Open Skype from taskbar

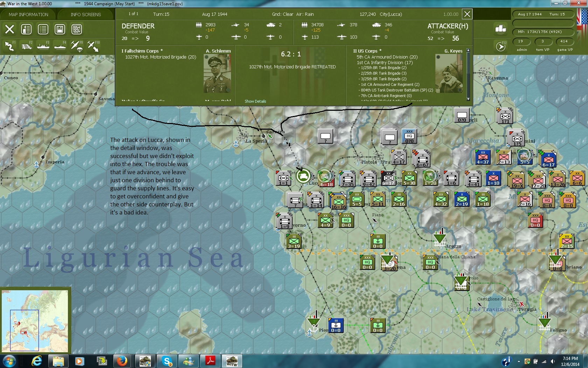coord(166,361)
